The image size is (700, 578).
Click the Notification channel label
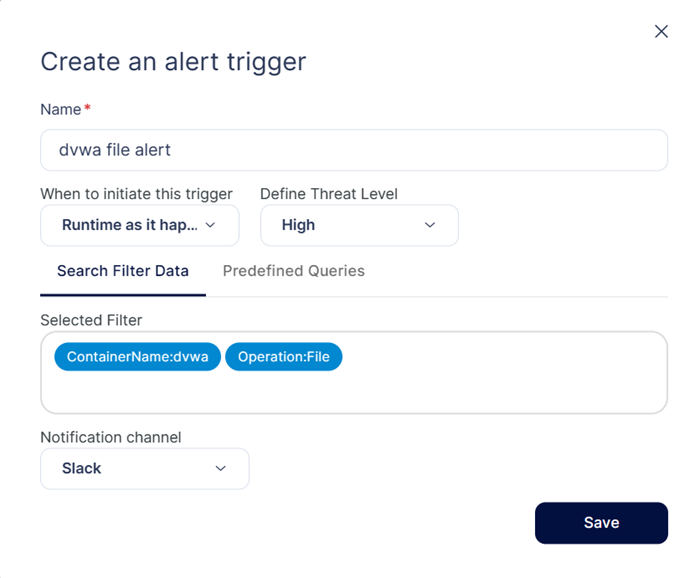tap(111, 437)
